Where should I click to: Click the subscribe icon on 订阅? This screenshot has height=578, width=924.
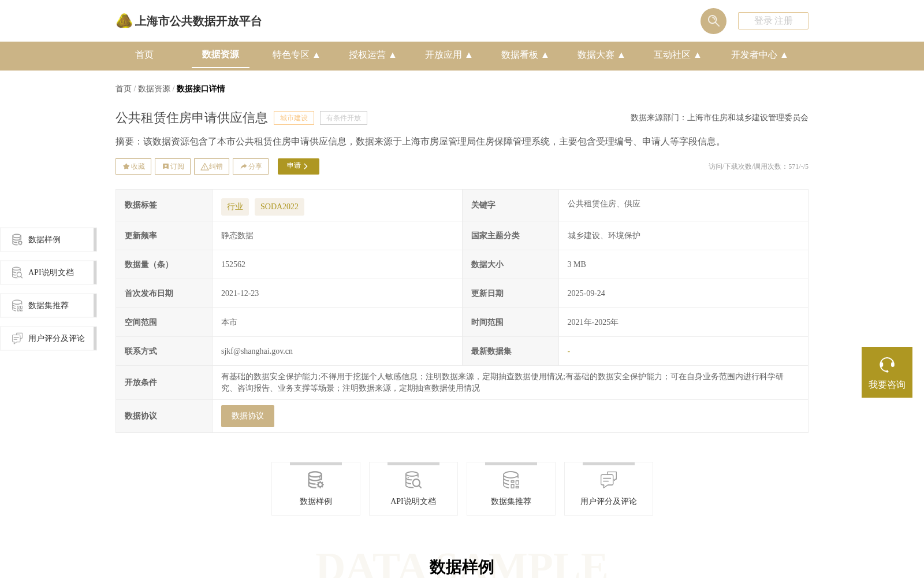(x=166, y=166)
